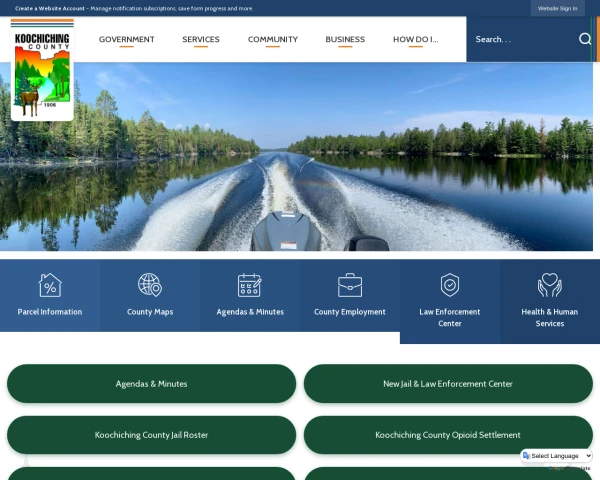
Task: Open Koochiching County Jail Roster button
Action: [152, 435]
